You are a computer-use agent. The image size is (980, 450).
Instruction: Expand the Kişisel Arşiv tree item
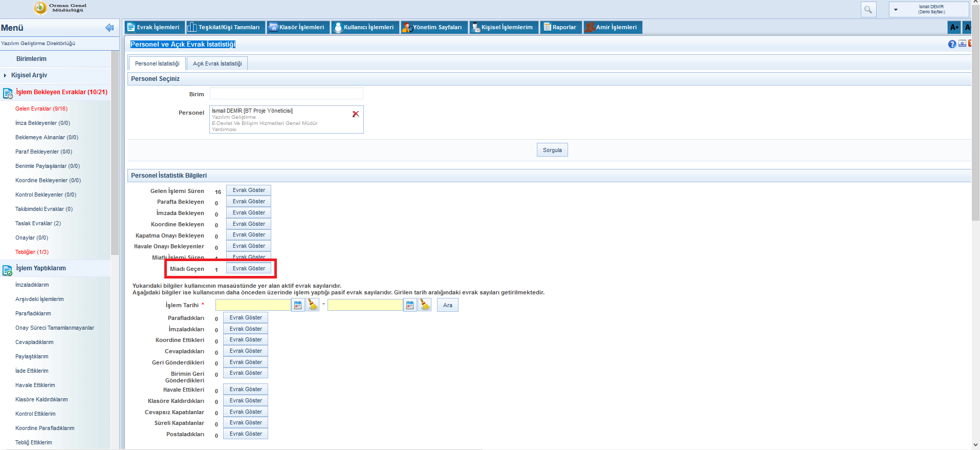pyautogui.click(x=5, y=75)
